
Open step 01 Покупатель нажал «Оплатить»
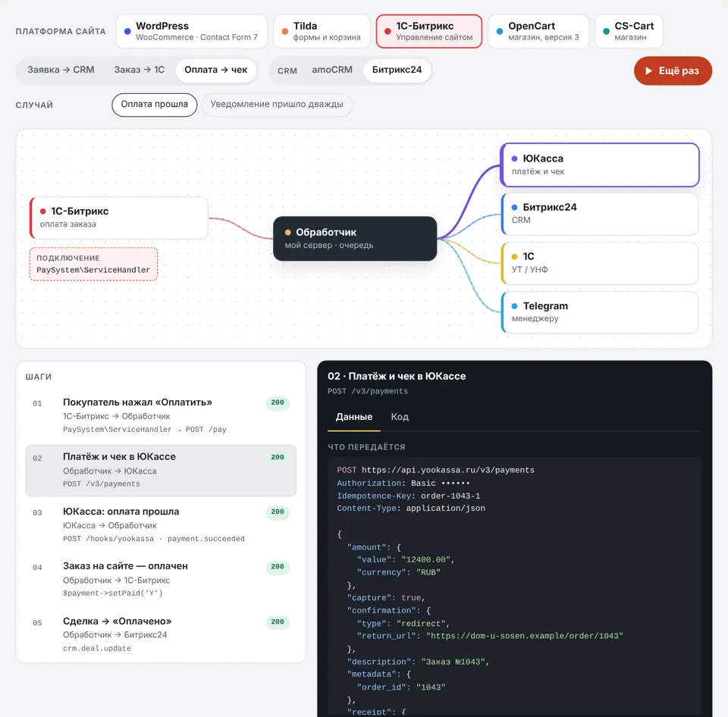tap(161, 415)
